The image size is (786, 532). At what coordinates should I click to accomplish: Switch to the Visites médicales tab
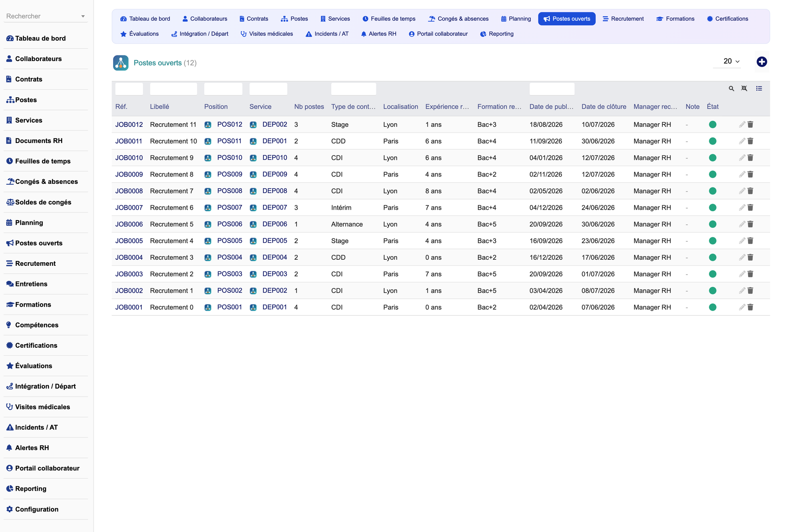click(267, 34)
